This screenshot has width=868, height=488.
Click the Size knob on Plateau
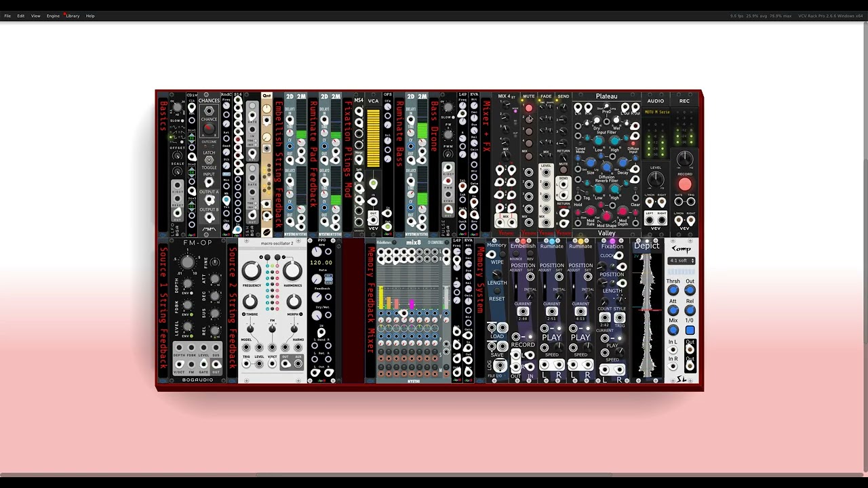click(590, 163)
